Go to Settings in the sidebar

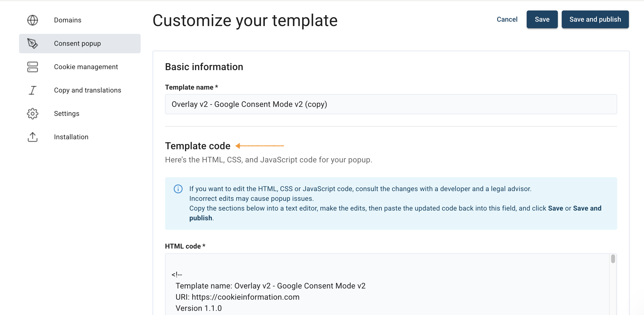pos(66,113)
